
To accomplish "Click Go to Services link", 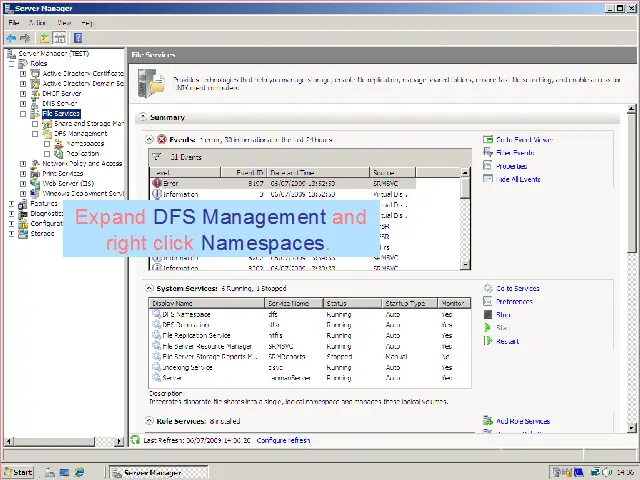I will click(518, 288).
